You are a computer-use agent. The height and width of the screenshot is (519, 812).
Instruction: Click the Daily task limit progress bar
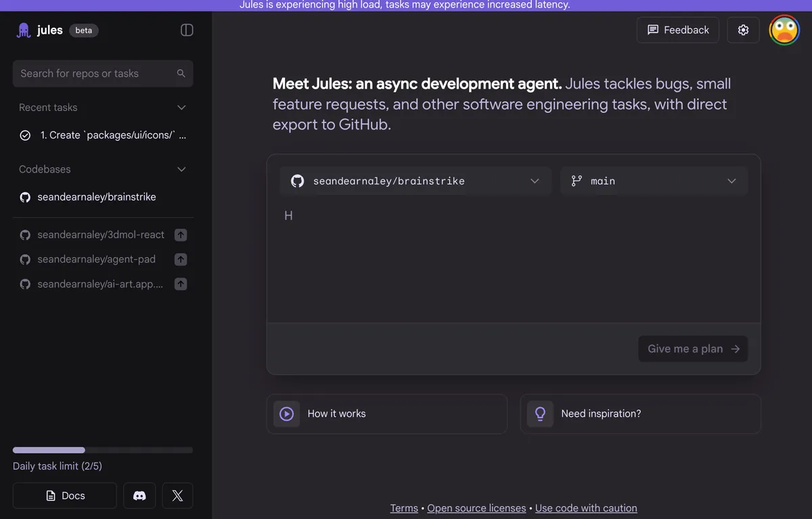[103, 450]
